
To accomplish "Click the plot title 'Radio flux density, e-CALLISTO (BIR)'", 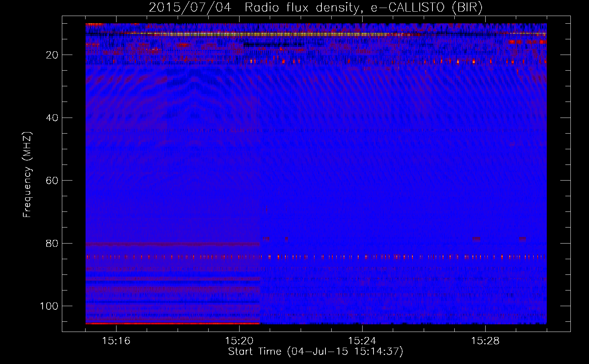I will (x=363, y=8).
